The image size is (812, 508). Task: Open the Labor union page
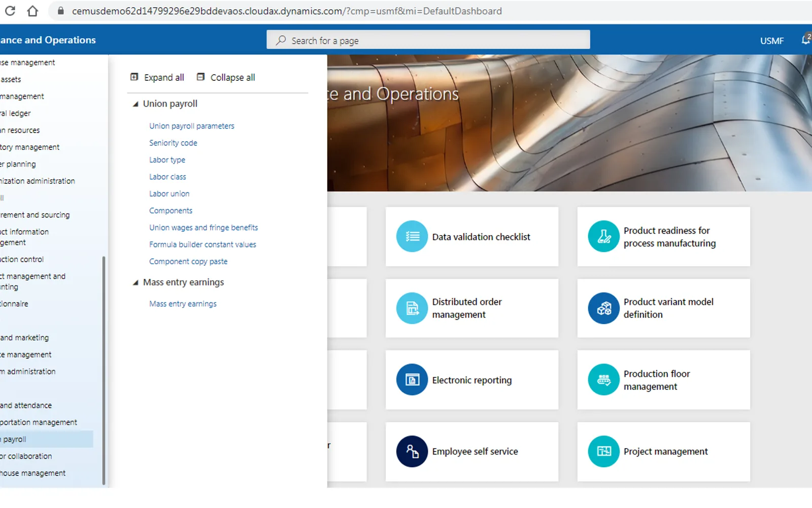coord(169,194)
